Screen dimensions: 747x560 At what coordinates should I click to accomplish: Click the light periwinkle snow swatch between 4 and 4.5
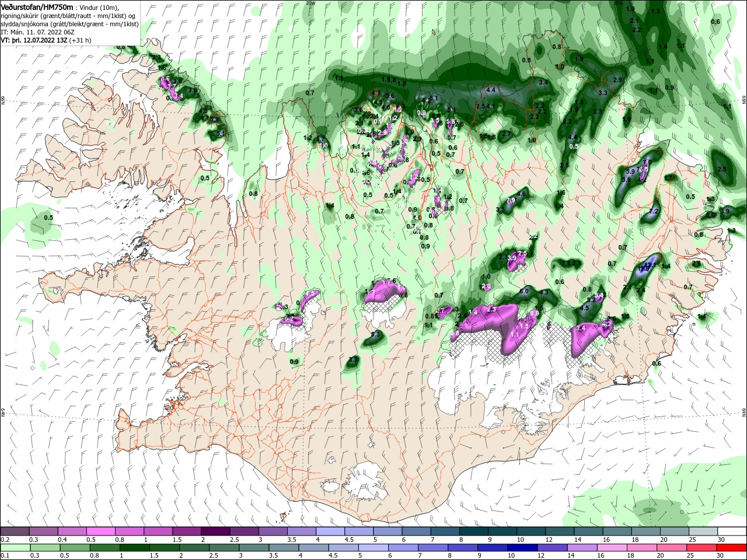pyautogui.click(x=330, y=531)
